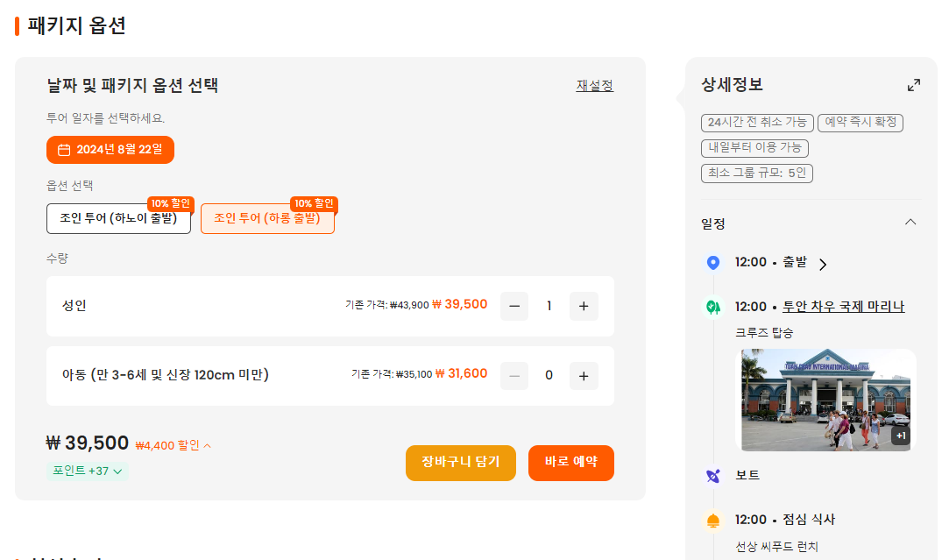Open 투안 차우 국제 마리나 link
This screenshot has width=949, height=560.
coord(843,307)
